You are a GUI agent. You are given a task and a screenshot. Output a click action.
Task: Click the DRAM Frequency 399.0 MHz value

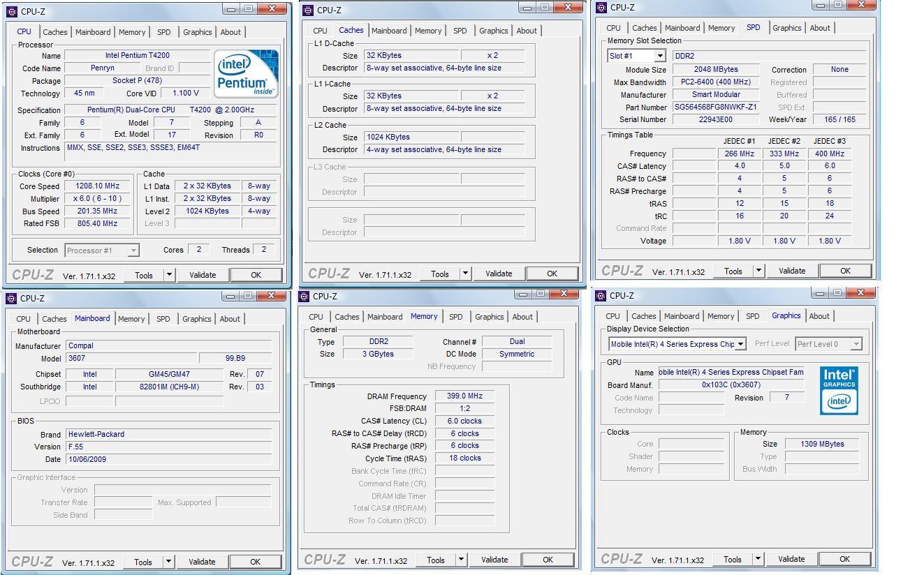[464, 396]
